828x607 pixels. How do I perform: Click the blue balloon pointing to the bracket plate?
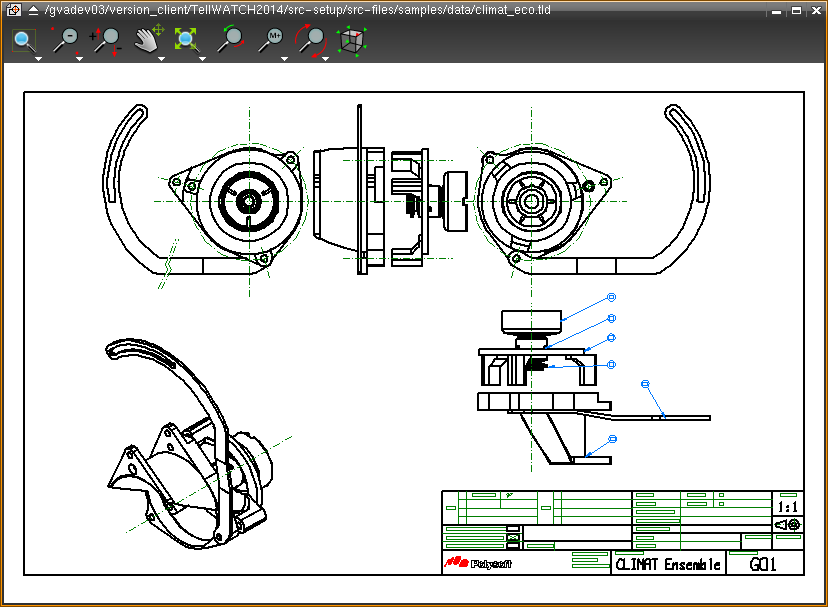pyautogui.click(x=645, y=384)
